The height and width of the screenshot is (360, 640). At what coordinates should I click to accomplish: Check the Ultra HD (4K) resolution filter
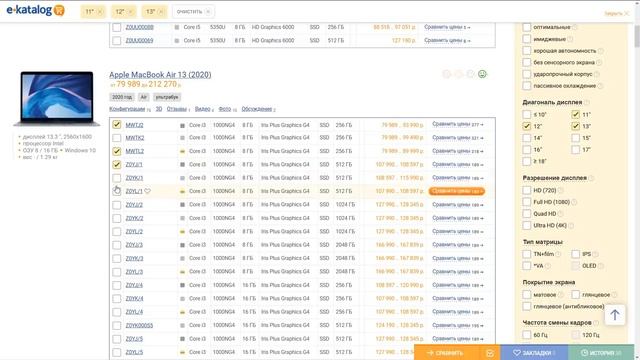527,225
